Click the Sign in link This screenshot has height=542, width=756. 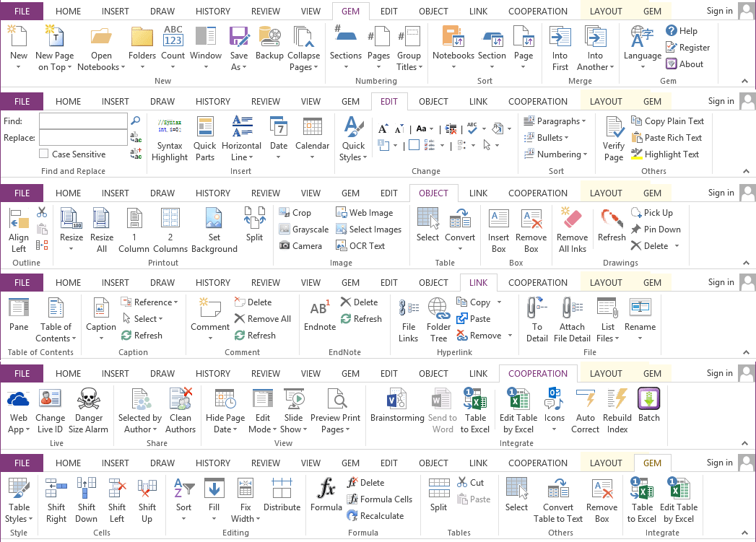tap(719, 11)
